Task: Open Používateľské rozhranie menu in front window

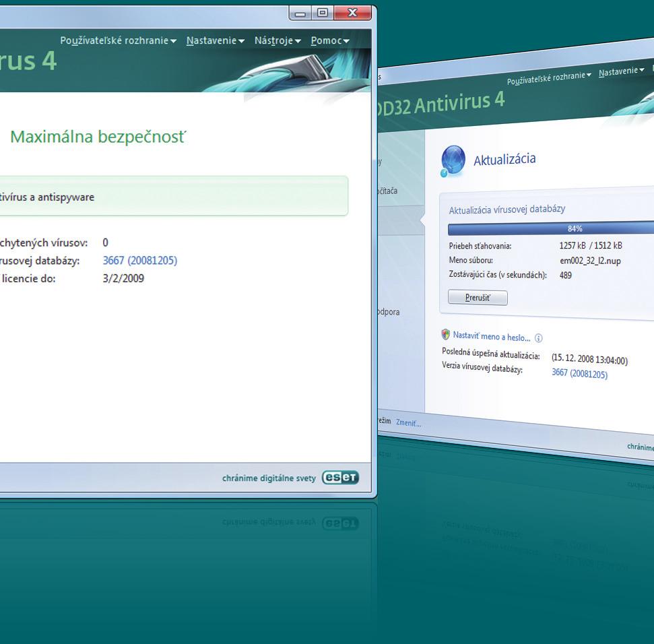Action: point(119,41)
